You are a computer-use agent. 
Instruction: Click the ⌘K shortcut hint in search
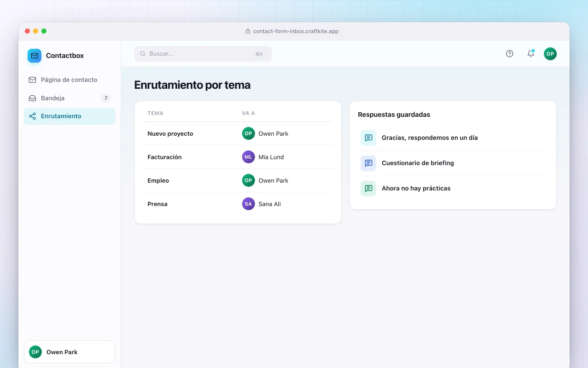point(259,54)
